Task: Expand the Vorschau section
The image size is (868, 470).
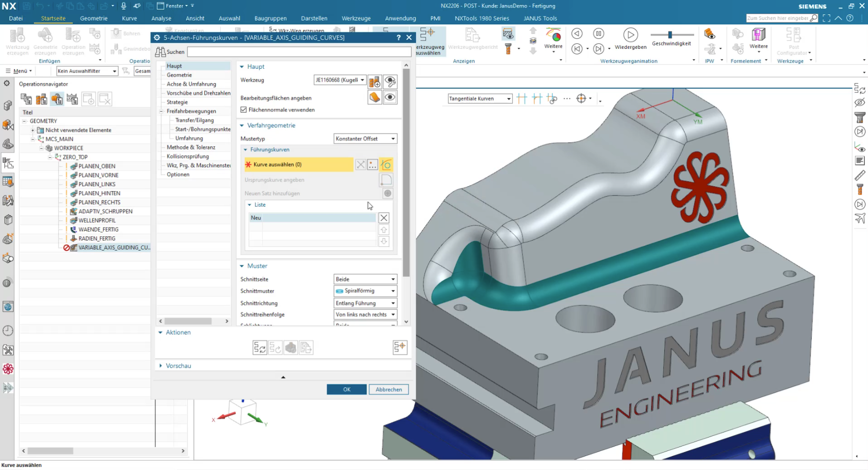Action: click(x=178, y=366)
